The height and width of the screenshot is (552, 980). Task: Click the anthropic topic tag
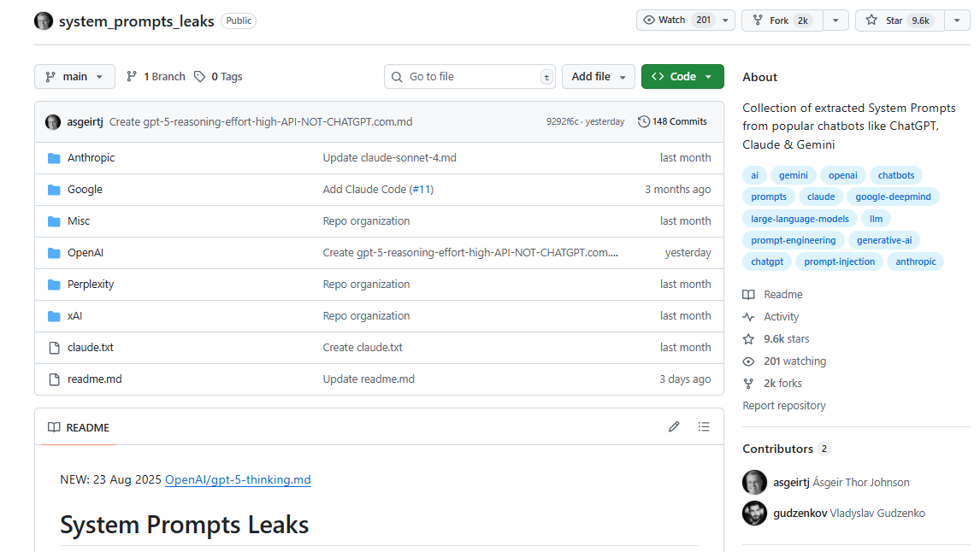tap(915, 261)
